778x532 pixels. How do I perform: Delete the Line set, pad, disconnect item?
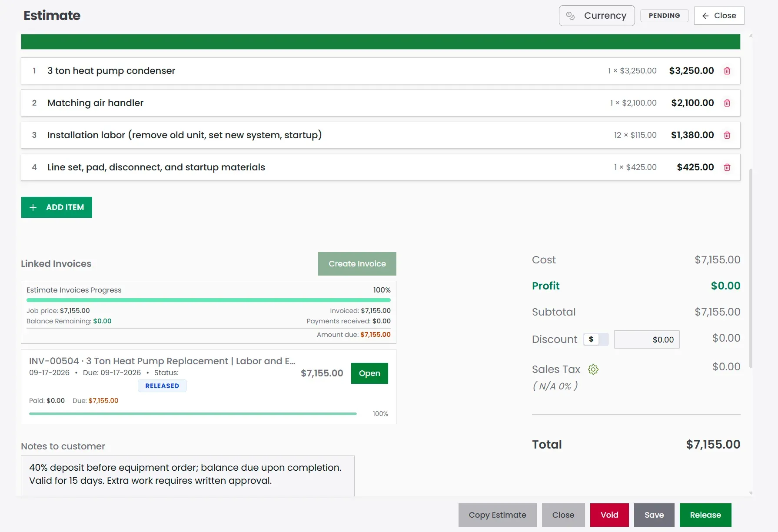[727, 167]
